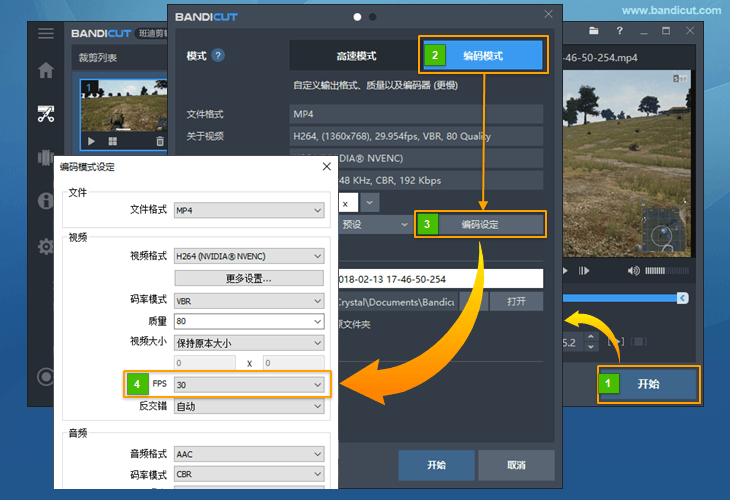Viewport: 730px width, 500px height.
Task: Open the audio bitrate mode CBR dropdown
Action: [249, 474]
